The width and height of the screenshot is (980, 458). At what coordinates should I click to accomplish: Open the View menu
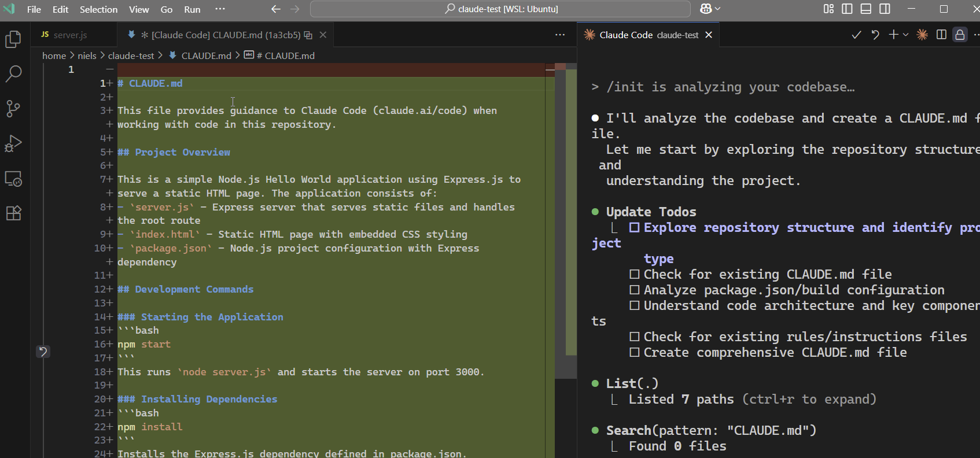coord(139,9)
